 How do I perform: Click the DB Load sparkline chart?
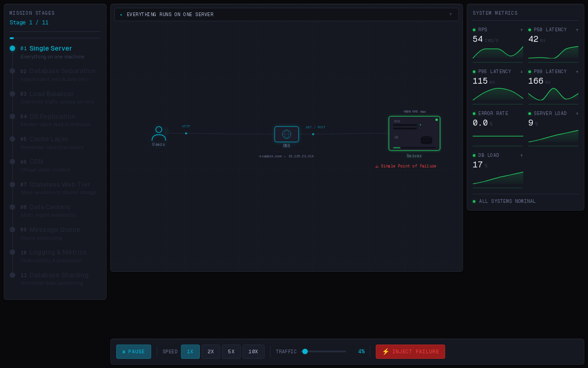coord(498,178)
